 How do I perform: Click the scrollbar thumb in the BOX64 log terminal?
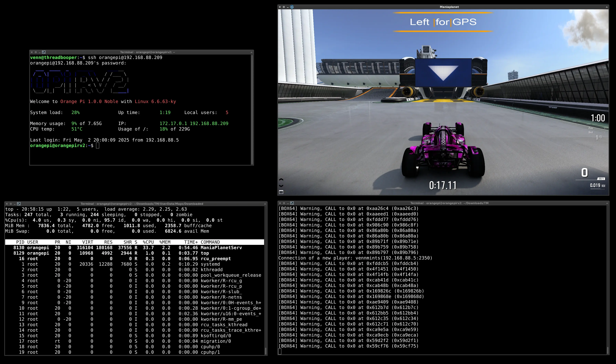pyautogui.click(x=608, y=350)
